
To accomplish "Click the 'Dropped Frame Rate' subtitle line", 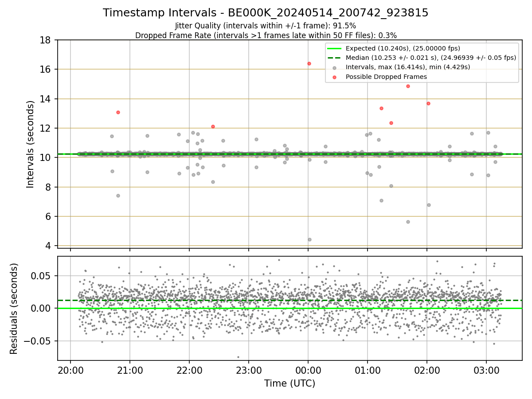I will point(266,35).
